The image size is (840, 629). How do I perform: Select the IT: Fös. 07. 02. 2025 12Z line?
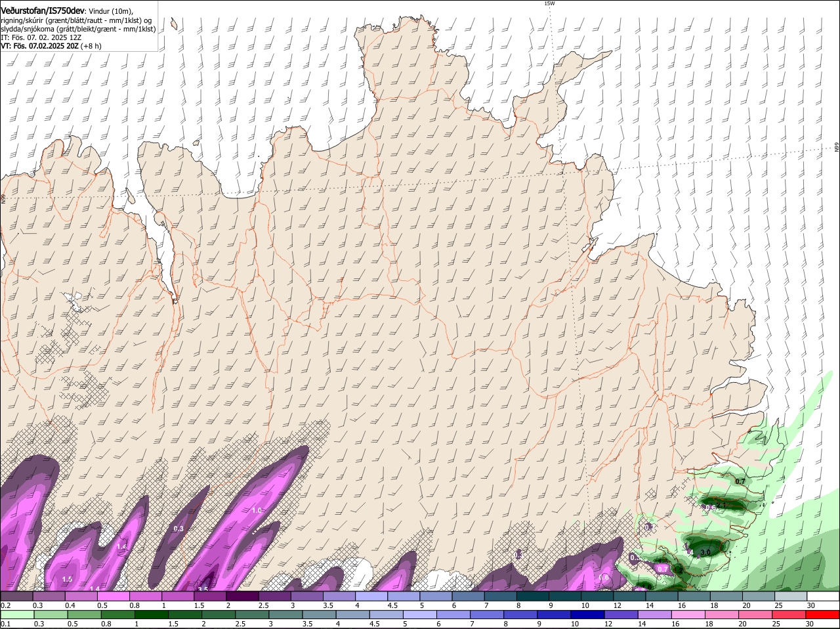[41, 37]
